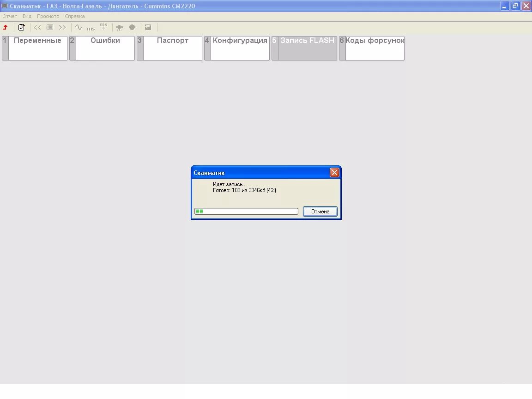Click the round record toolbar icon
The height and width of the screenshot is (399, 532).
[x=132, y=27]
